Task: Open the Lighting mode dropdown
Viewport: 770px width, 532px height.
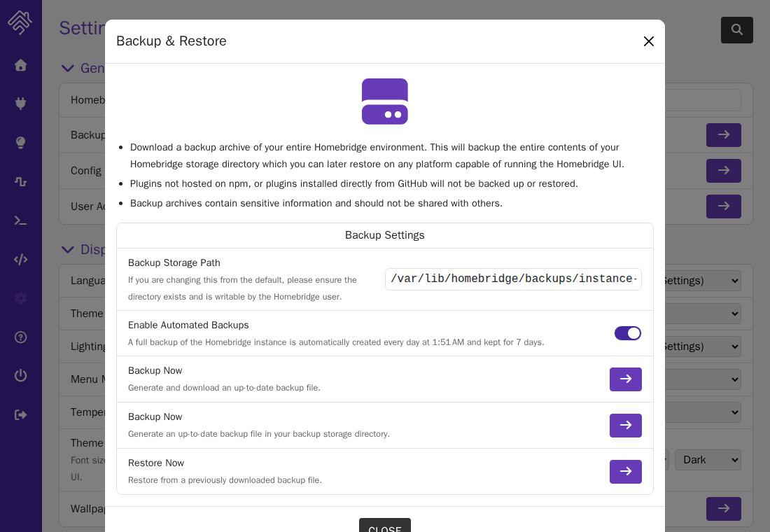Action: (703, 346)
